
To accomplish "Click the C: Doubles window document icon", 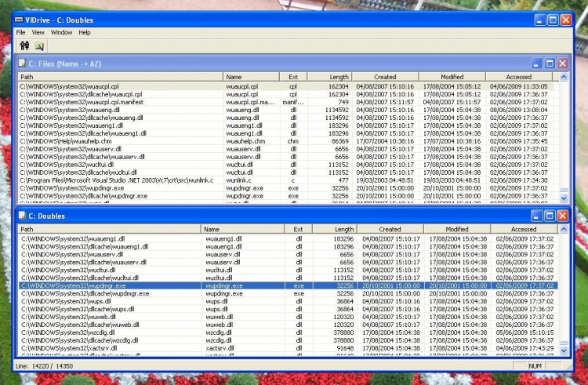I will [22, 216].
